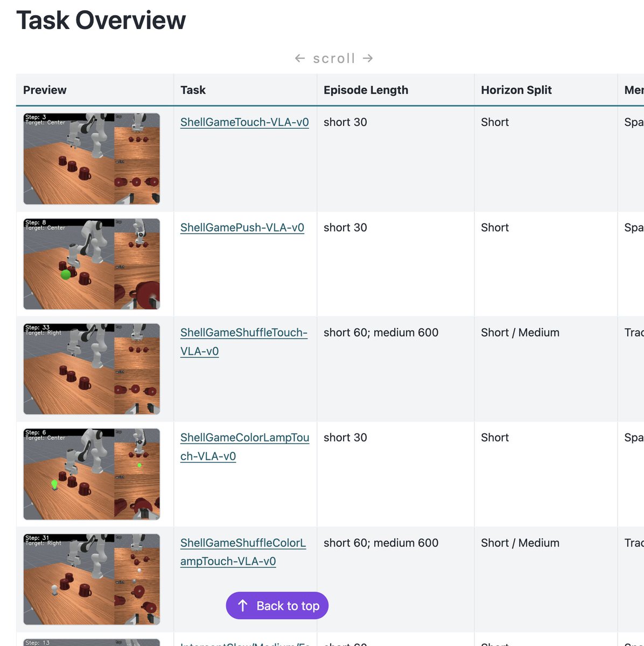Click the ShellGameShuffleTouch preview thumbnail

(x=92, y=369)
